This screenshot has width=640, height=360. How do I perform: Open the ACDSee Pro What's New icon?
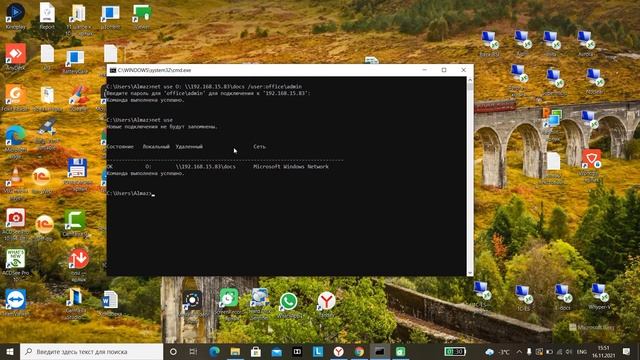[16, 259]
